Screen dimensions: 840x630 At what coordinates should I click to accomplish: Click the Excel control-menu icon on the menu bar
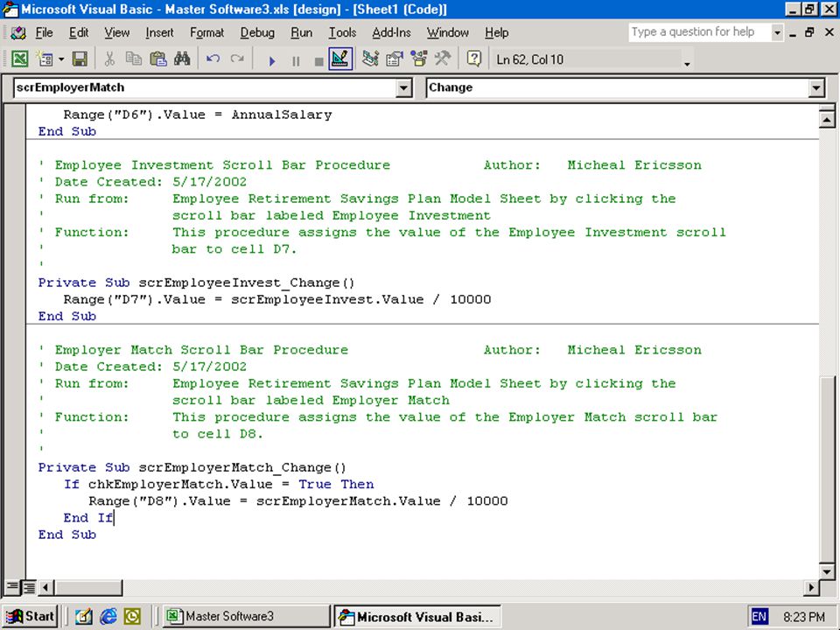point(18,32)
